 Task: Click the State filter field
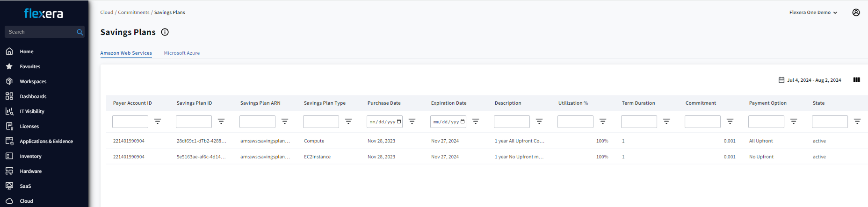click(x=830, y=122)
